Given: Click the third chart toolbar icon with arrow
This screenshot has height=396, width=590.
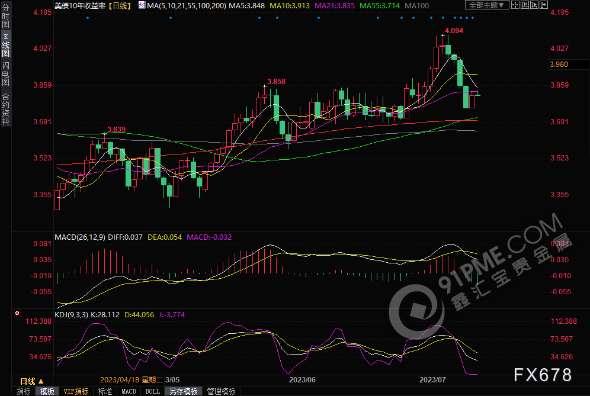Looking at the screenshot, I should pyautogui.click(x=534, y=5).
